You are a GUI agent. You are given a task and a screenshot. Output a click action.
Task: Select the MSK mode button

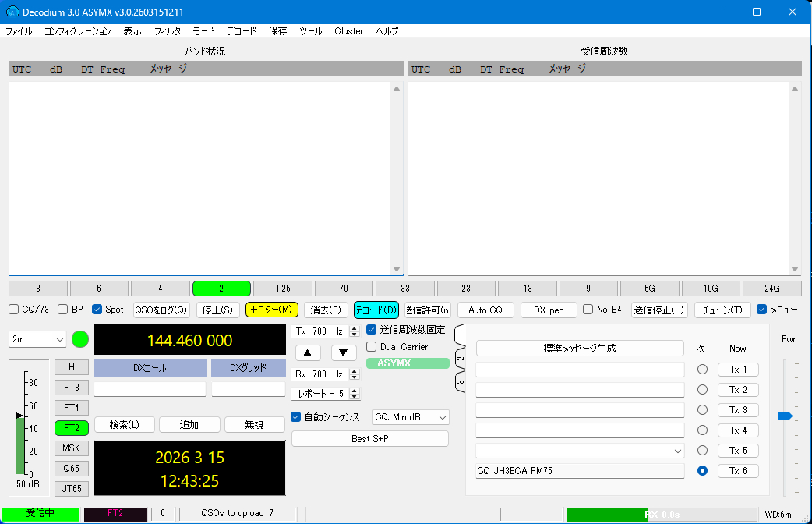pos(72,448)
